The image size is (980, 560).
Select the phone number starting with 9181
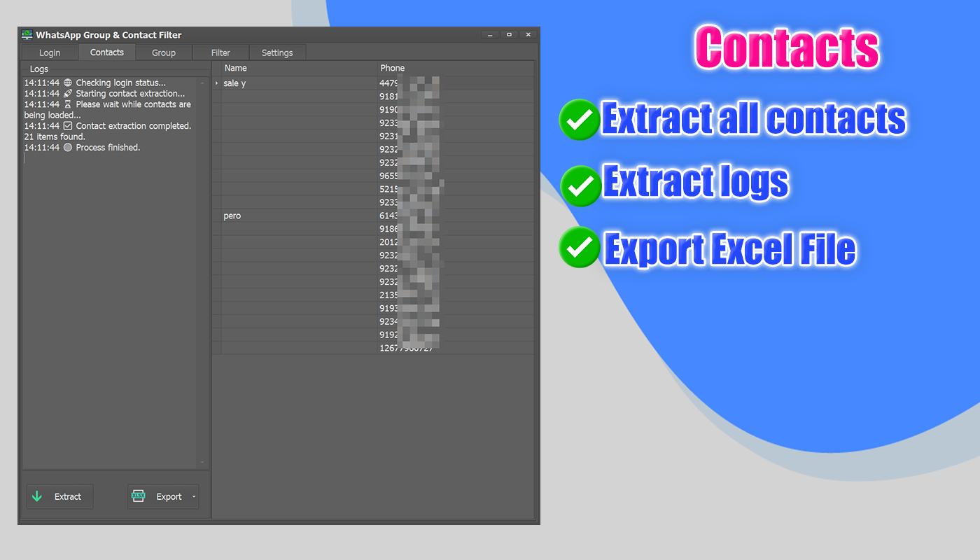point(455,97)
